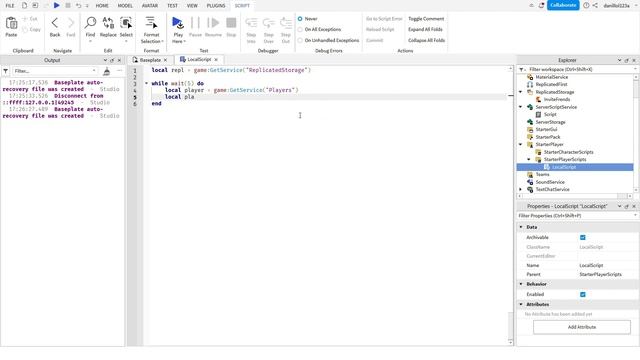Collapse the StarterPlayerScripts tree node
Screen dimensions: 640x360
coord(529,160)
